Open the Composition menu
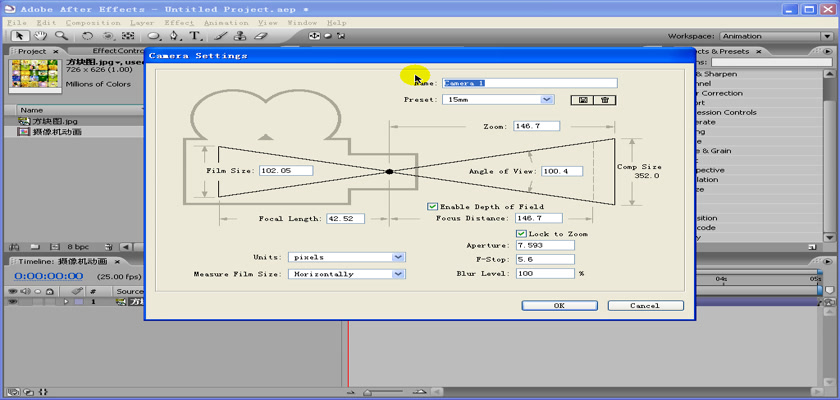The image size is (840, 400). point(93,23)
